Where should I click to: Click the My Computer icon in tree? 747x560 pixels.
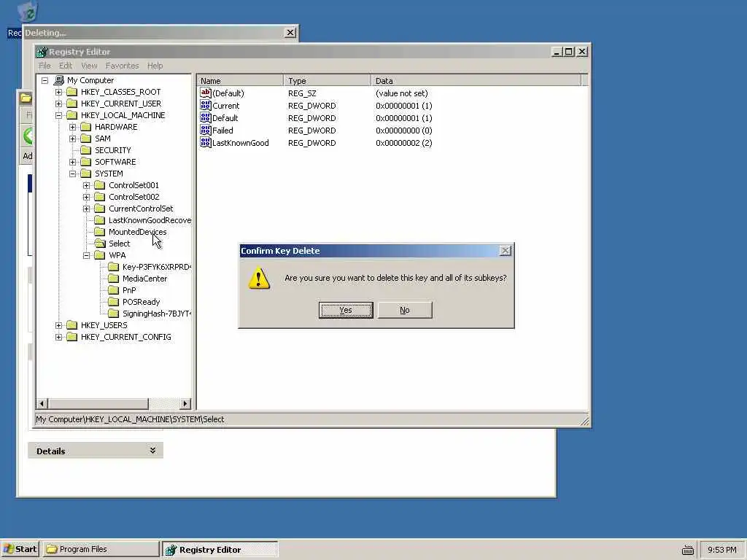click(x=59, y=80)
